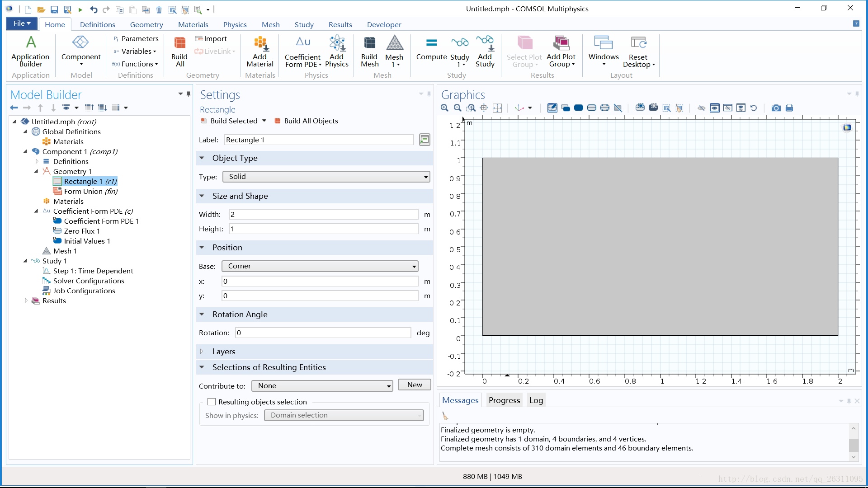Activate Zoom Box tool in Graphics
The height and width of the screenshot is (488, 868).
(471, 108)
